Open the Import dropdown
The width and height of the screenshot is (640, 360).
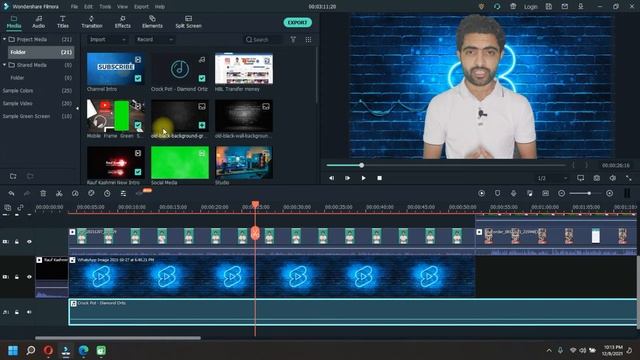point(107,40)
